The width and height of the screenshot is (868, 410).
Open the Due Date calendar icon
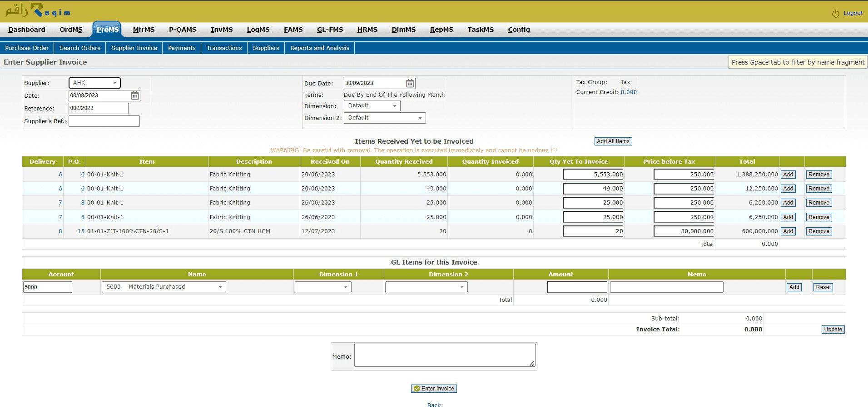coord(410,83)
